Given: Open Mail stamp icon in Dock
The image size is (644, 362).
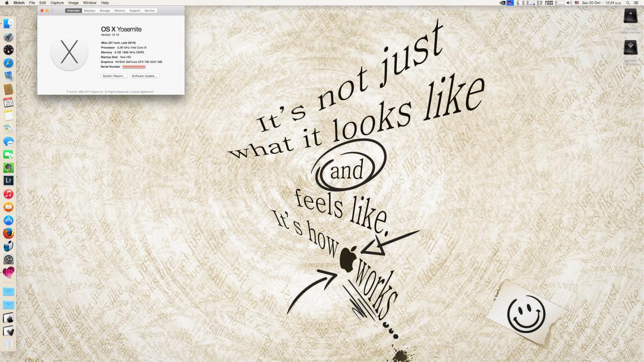Looking at the screenshot, I should [x=8, y=76].
